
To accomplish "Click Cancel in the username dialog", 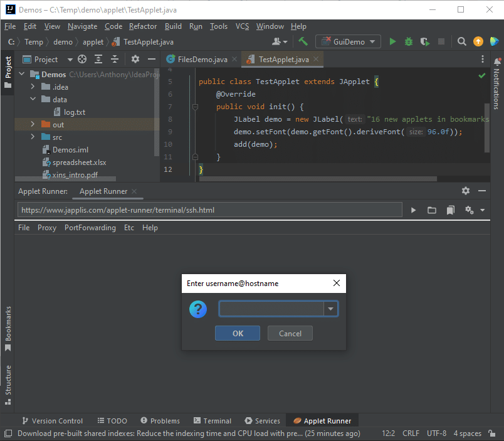I will [x=290, y=333].
